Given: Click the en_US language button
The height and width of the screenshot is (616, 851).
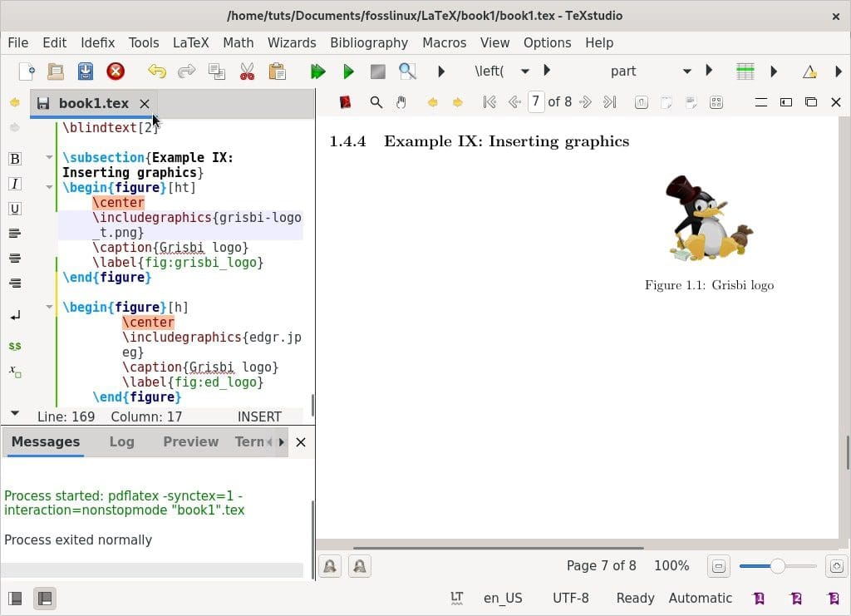Looking at the screenshot, I should coord(503,598).
